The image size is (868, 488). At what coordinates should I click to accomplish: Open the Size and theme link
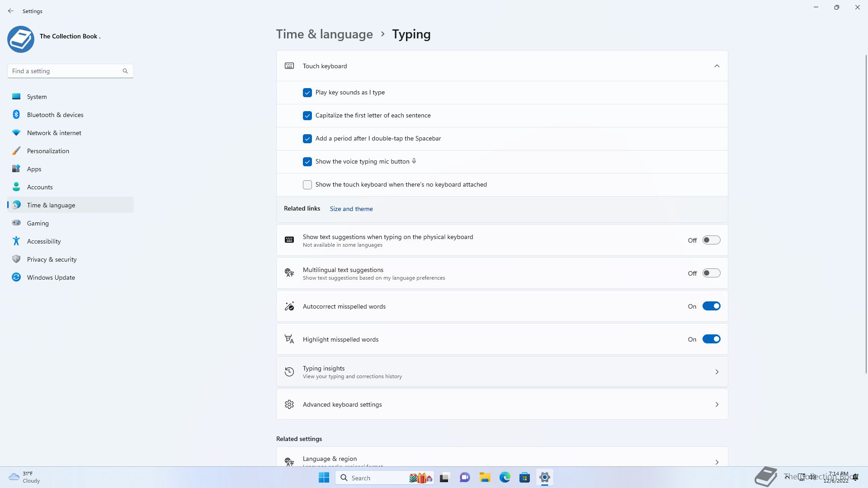(351, 209)
